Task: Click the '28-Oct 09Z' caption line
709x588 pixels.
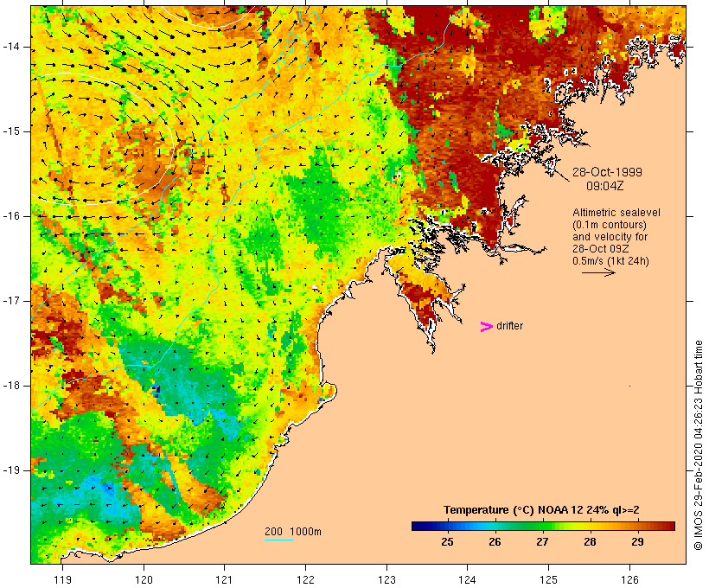Action: click(x=600, y=249)
